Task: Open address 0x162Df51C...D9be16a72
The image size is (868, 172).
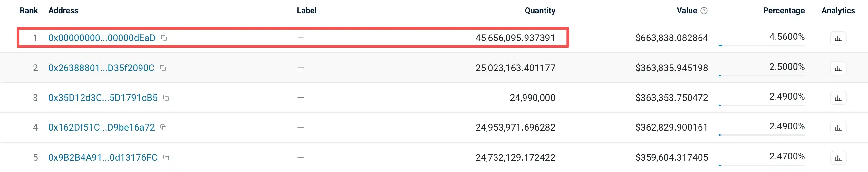Action: click(x=101, y=127)
